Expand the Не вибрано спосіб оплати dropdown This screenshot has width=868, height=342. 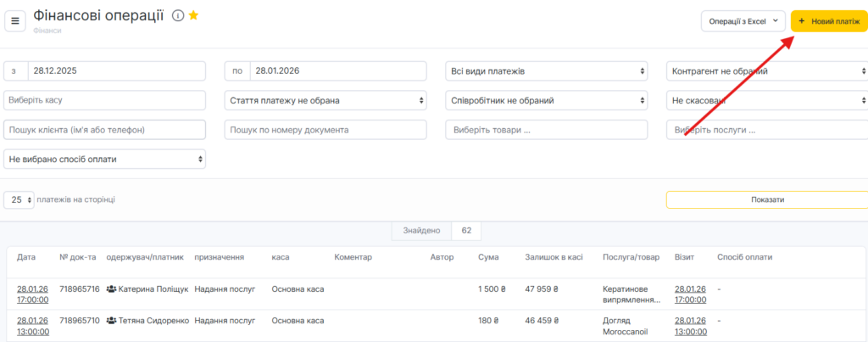tap(104, 159)
